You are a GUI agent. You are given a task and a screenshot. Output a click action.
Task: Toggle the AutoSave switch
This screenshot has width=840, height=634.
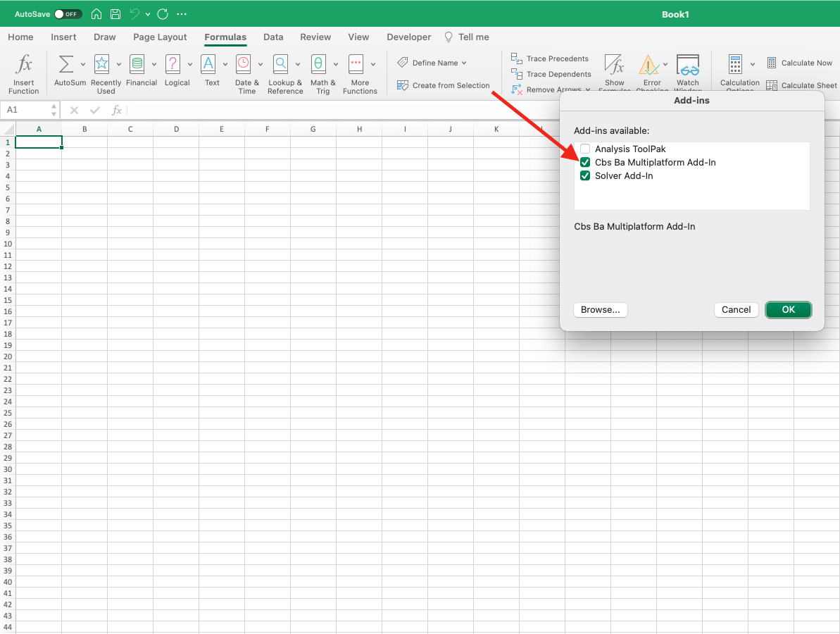pyautogui.click(x=68, y=14)
